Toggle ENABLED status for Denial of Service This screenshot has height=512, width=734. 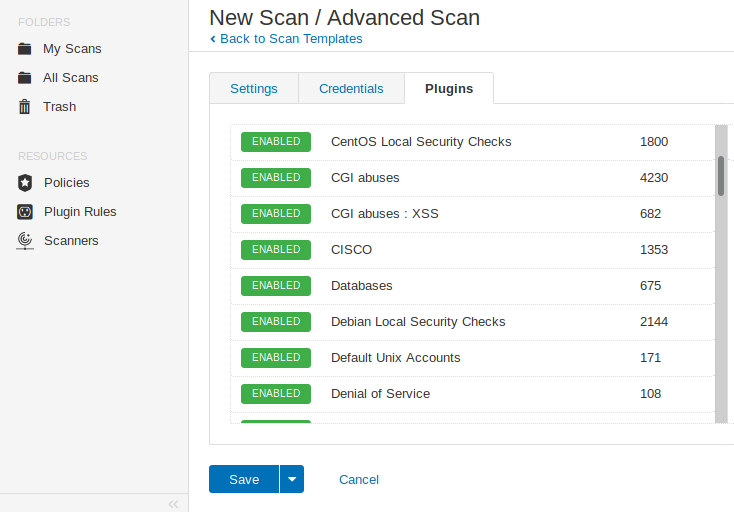pyautogui.click(x=276, y=394)
